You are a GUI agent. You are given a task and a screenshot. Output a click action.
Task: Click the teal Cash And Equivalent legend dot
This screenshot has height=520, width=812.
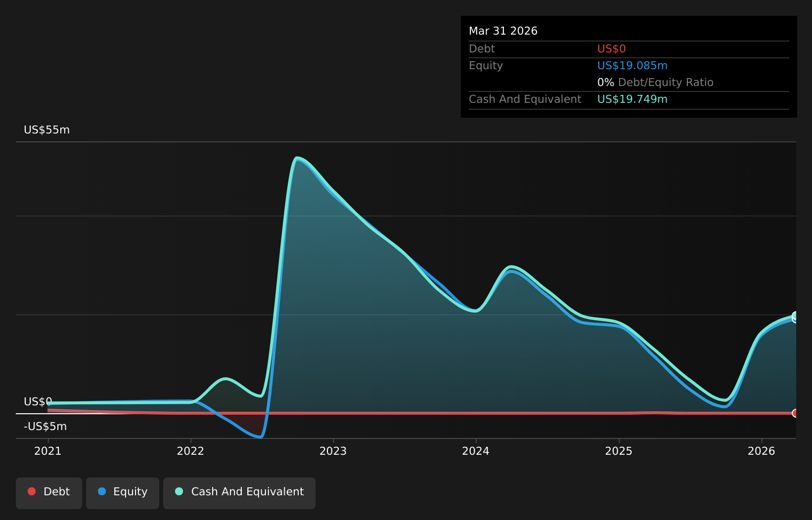pyautogui.click(x=179, y=491)
